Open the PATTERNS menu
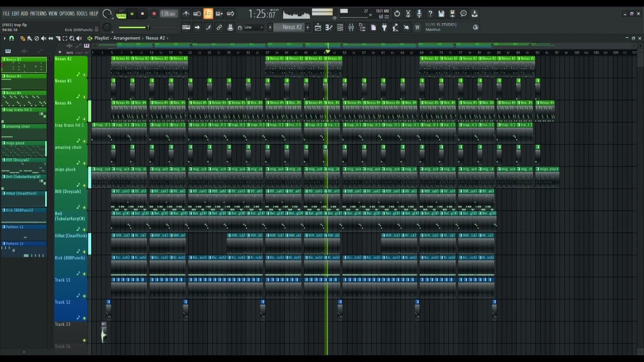Screen dimensions: 644x362 pos(38,14)
